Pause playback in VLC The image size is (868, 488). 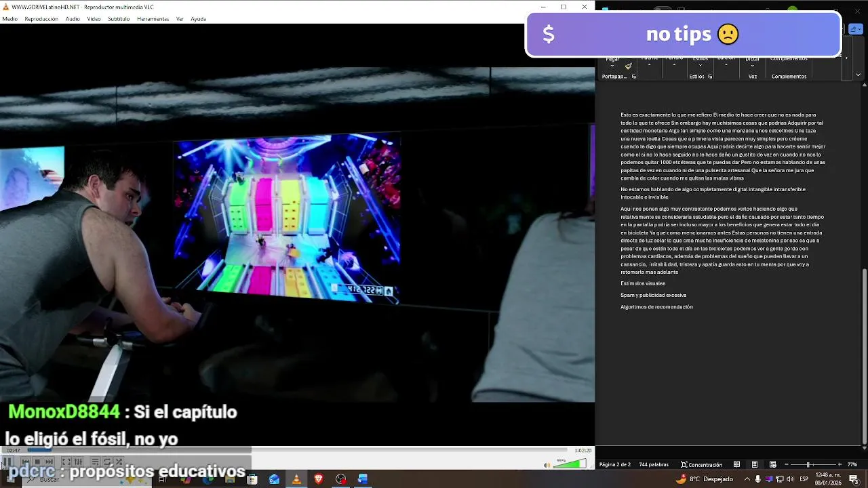coord(7,462)
